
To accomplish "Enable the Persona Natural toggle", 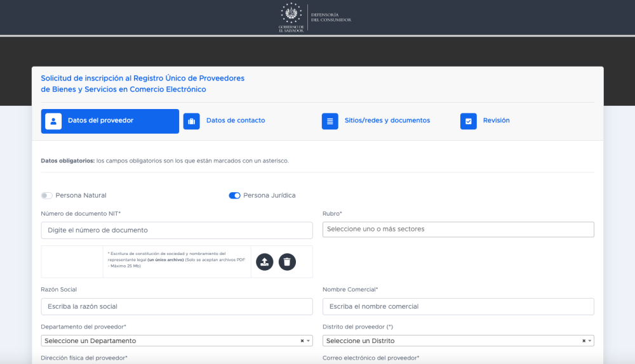I will [47, 195].
